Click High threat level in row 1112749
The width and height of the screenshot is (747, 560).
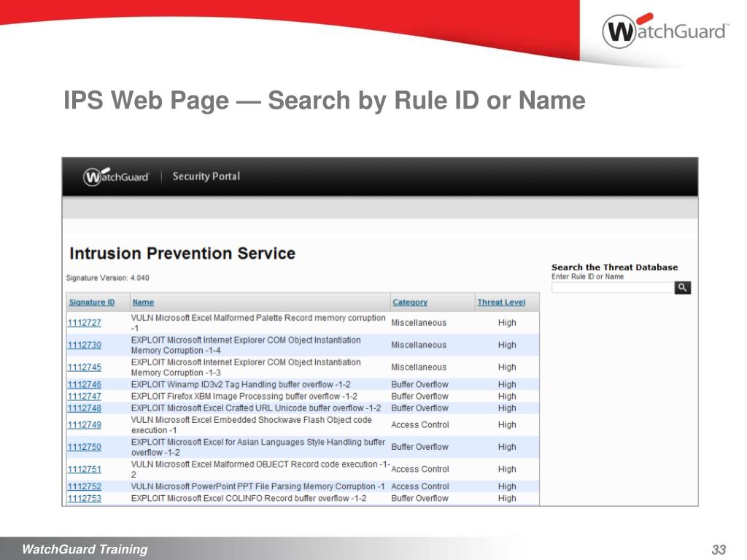[x=507, y=425]
